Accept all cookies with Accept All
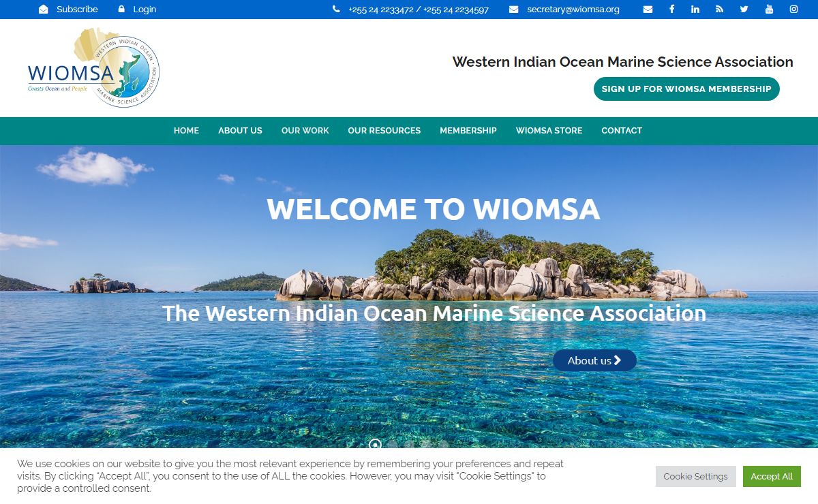Viewport: 818px width, 504px height. point(772,477)
